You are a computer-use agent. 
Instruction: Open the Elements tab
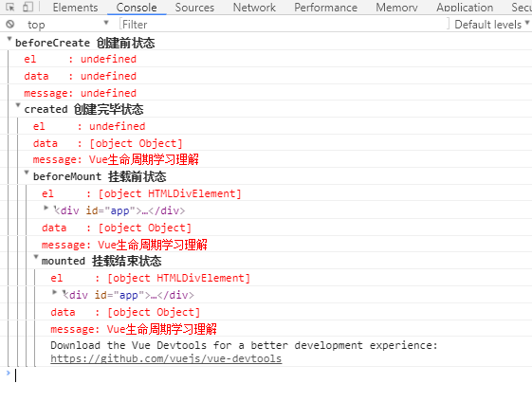tap(75, 8)
